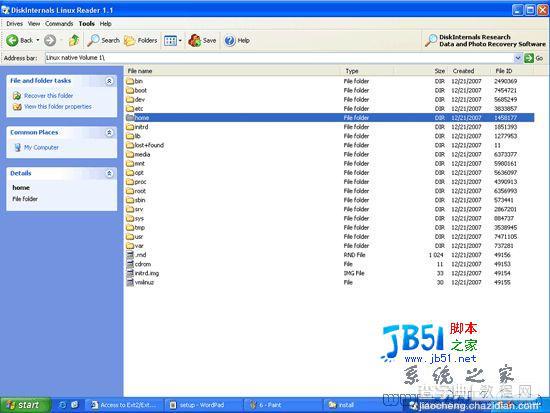Select the opt folder icon
This screenshot has height=413, width=550.
[x=130, y=173]
